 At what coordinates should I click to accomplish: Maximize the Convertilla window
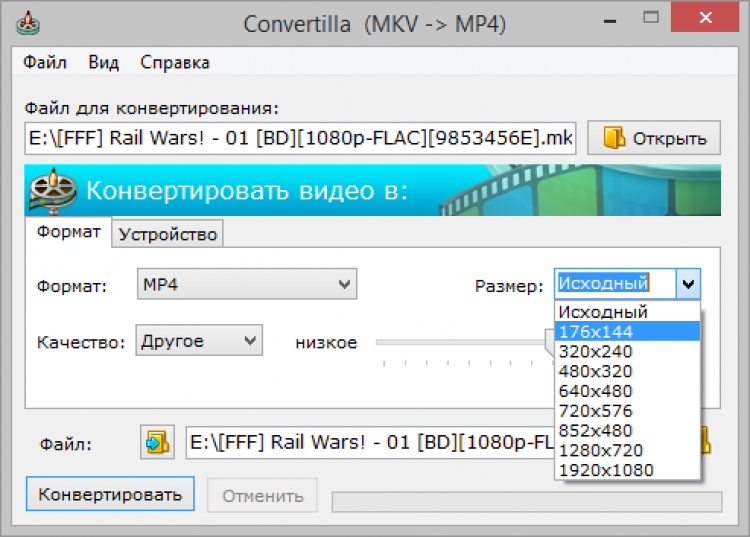pos(651,18)
